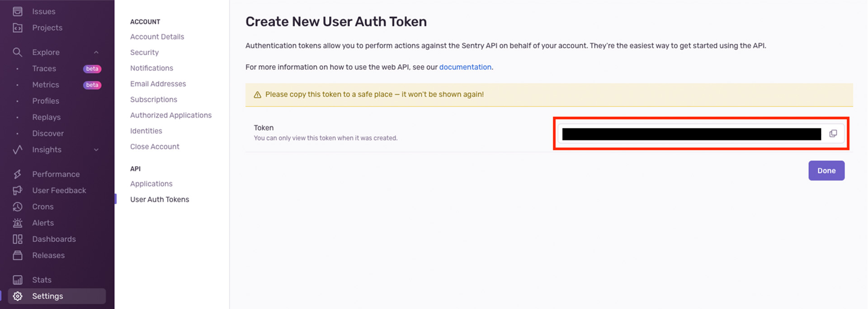
Task: Go to Security account settings
Action: coord(144,52)
